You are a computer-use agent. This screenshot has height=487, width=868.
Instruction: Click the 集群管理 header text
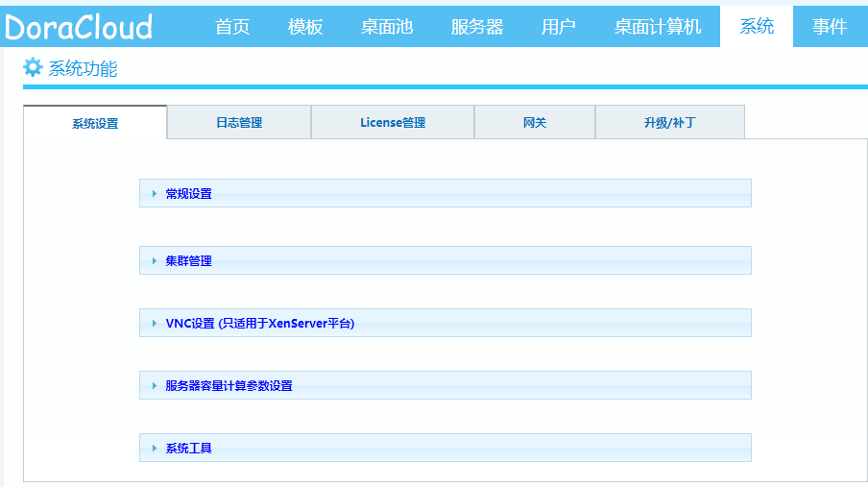189,260
